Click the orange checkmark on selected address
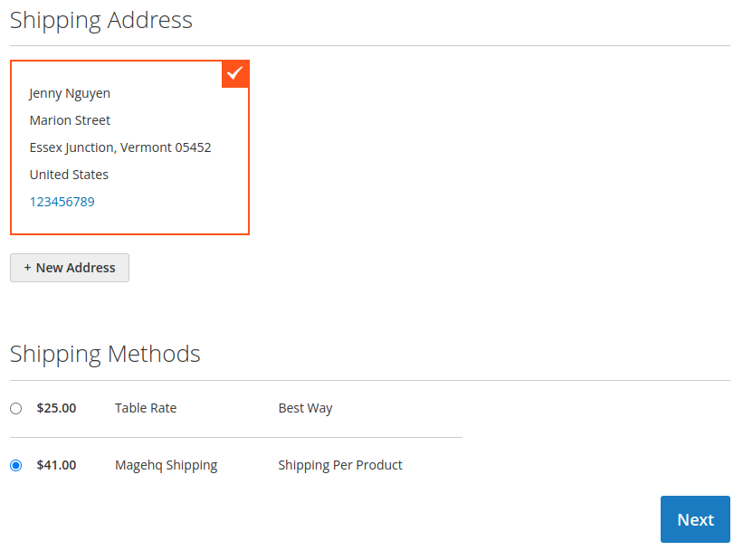Image resolution: width=743 pixels, height=560 pixels. [235, 74]
